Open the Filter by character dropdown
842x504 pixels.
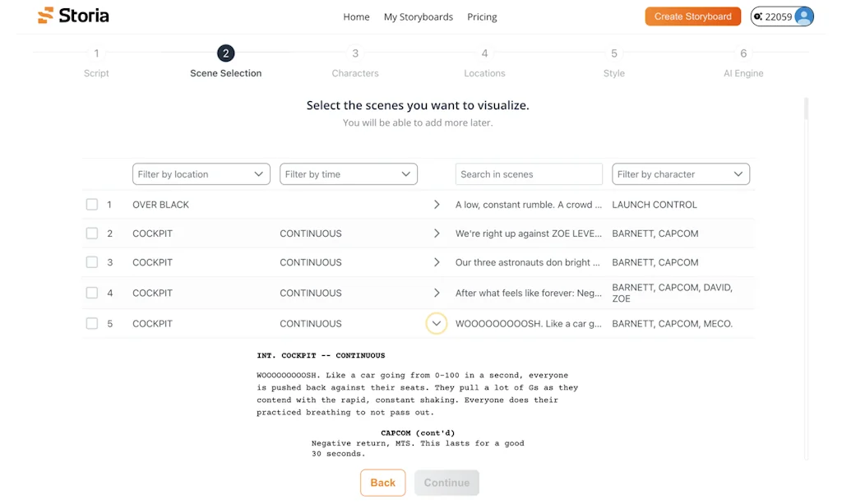click(680, 173)
